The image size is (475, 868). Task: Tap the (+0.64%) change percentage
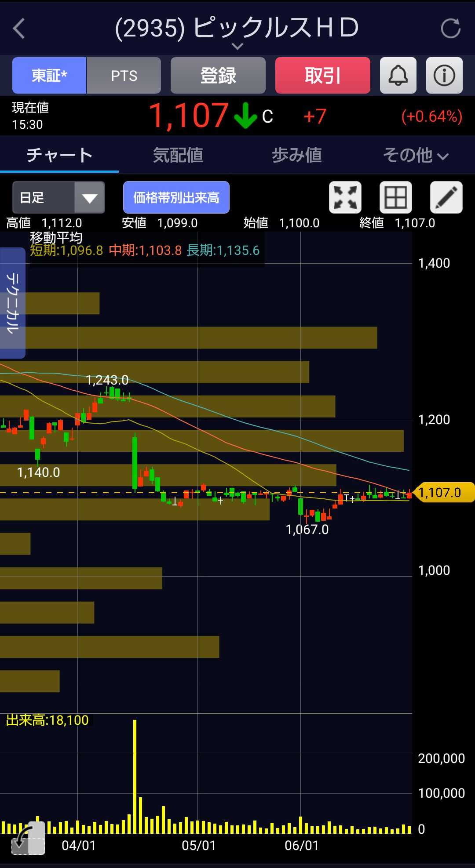coord(431,116)
